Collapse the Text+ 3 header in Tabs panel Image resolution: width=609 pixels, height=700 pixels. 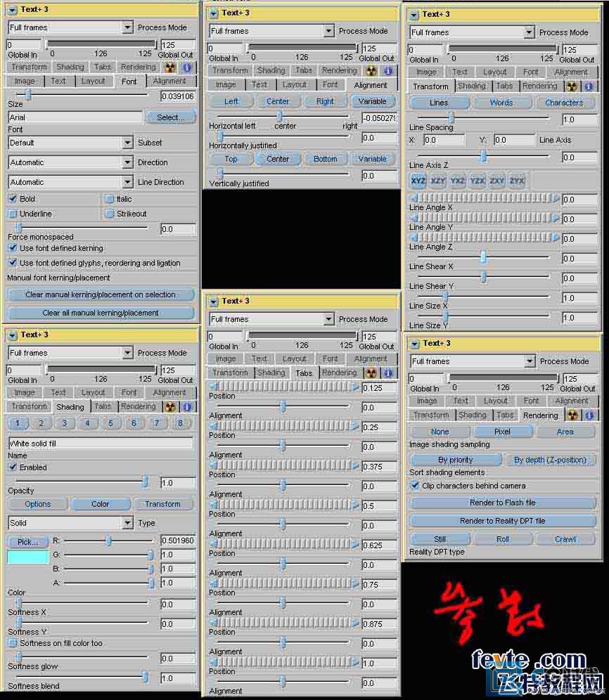(x=214, y=302)
